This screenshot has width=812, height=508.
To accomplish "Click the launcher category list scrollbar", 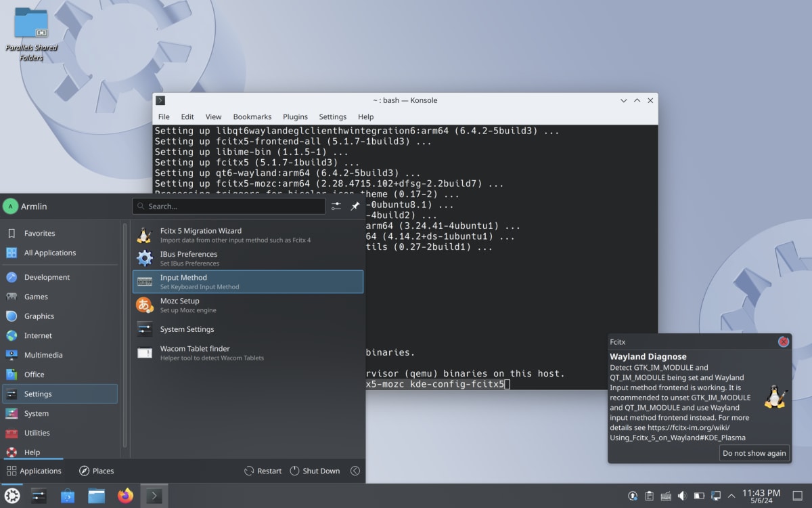I will tap(125, 335).
